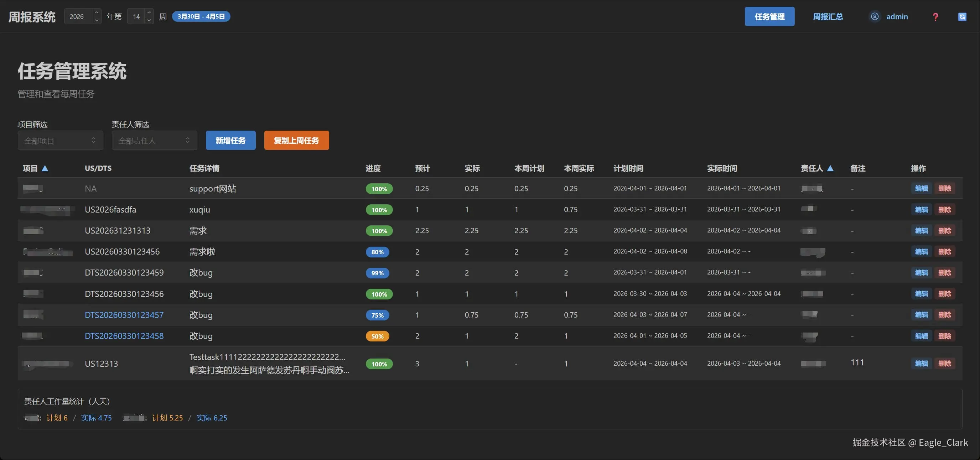Click the 3月30日 - 4月5日 date badge
The height and width of the screenshot is (460, 980).
click(201, 16)
